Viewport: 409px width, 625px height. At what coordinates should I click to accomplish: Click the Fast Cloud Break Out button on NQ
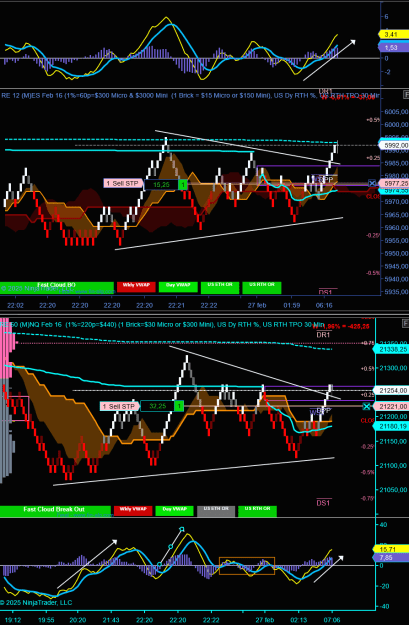pos(55,510)
